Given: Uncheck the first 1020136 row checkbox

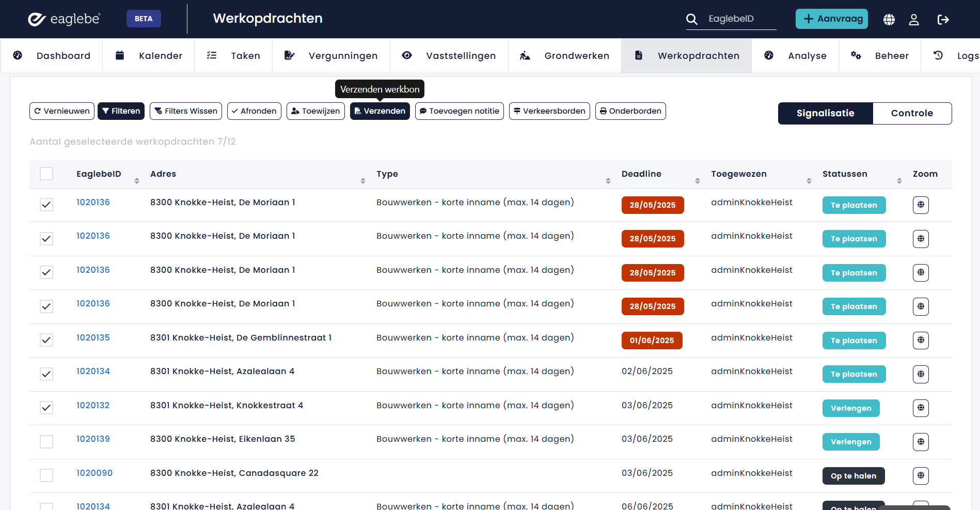Looking at the screenshot, I should tap(46, 205).
